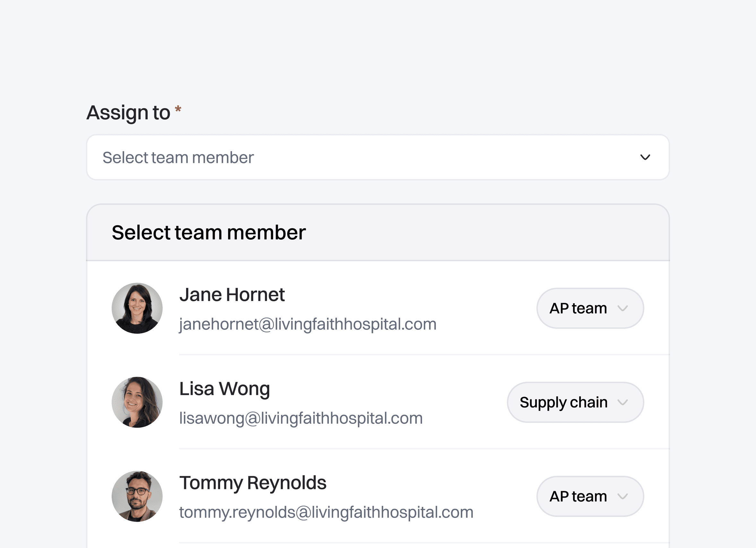756x548 pixels.
Task: Click Jane Hornet's profile photo
Action: (x=137, y=308)
